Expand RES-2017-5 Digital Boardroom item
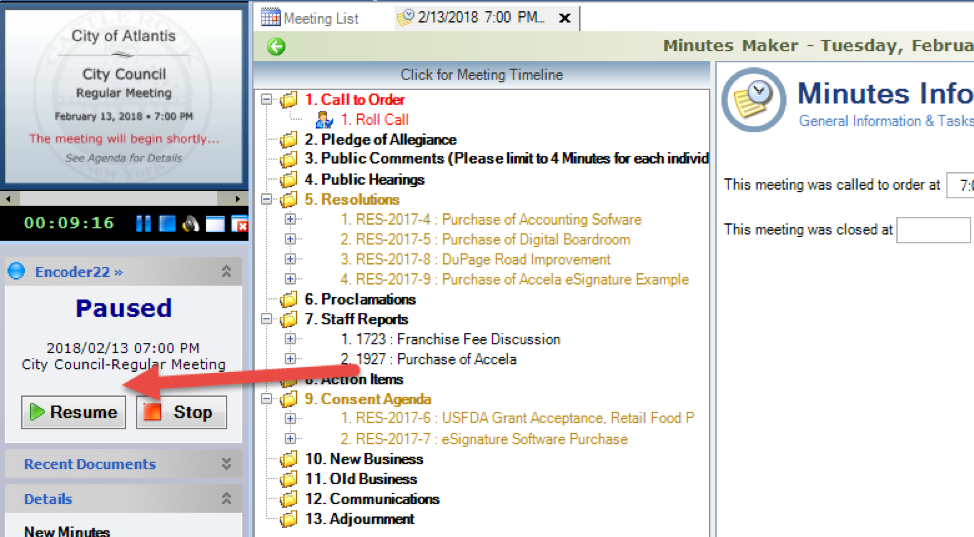 pos(290,239)
